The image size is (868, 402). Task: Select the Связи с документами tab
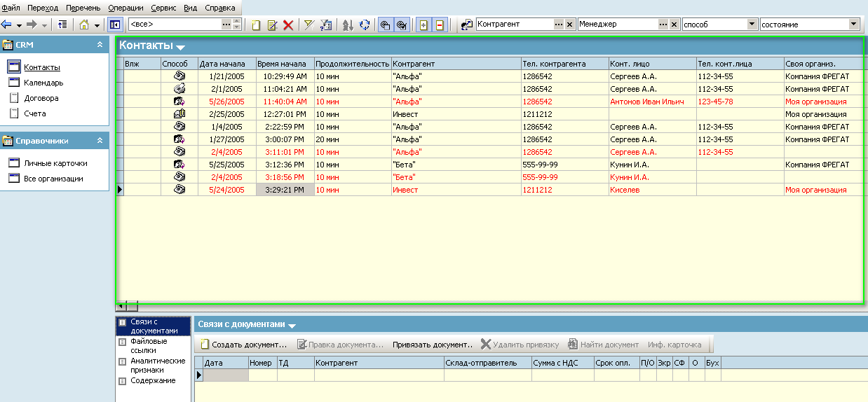(153, 326)
